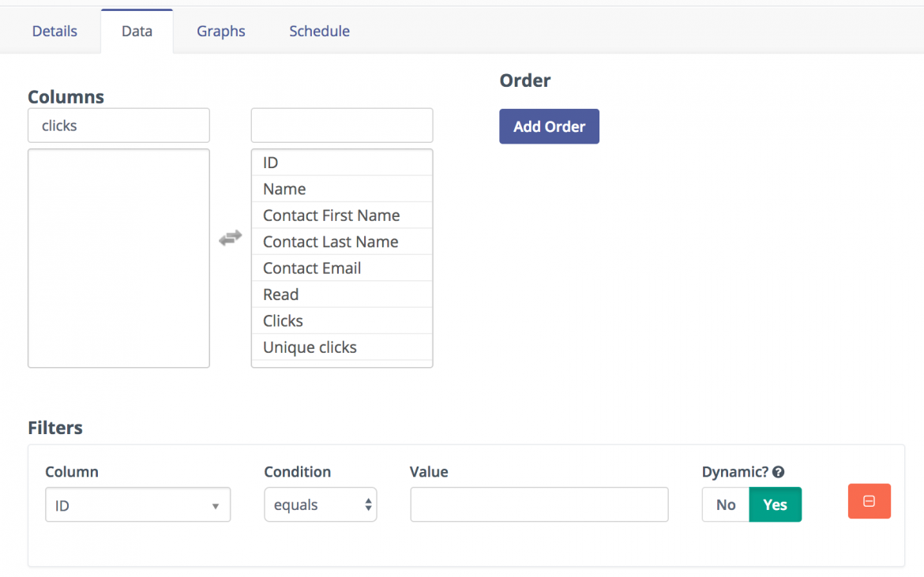Click the empty selected-columns search box
The width and height of the screenshot is (924, 577).
point(341,126)
